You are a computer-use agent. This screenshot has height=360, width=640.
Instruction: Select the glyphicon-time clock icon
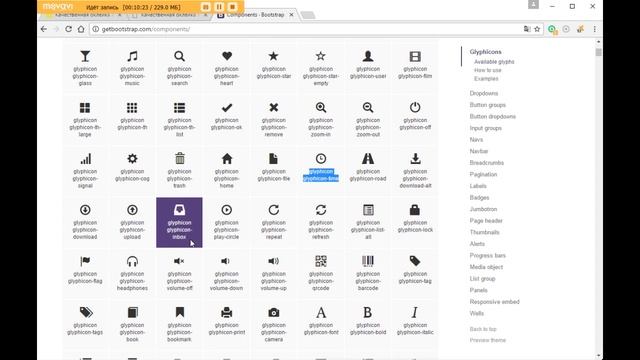[x=321, y=158]
